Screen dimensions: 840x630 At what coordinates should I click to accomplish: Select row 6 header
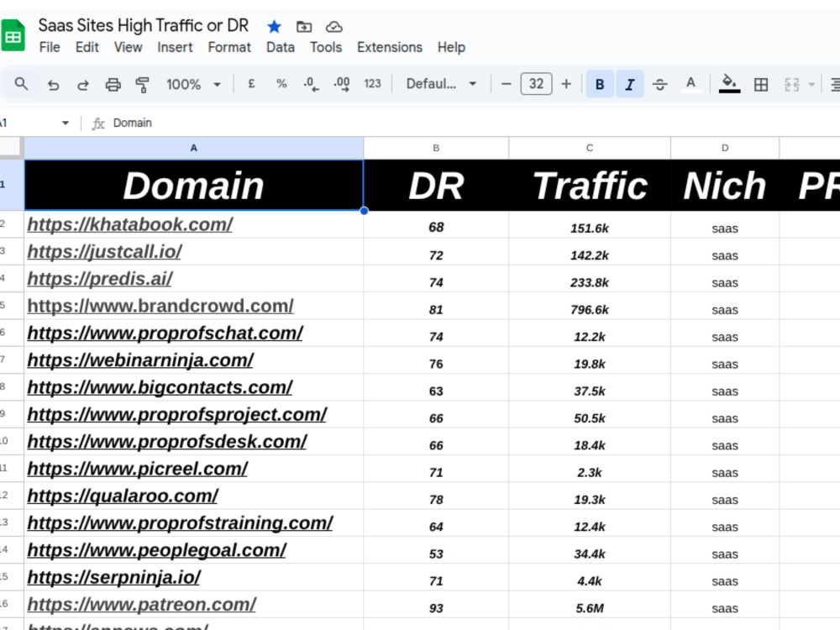point(11,333)
